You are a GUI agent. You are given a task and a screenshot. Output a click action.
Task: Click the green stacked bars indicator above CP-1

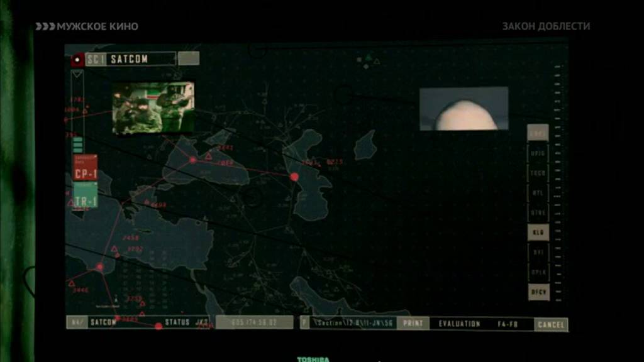point(77,145)
